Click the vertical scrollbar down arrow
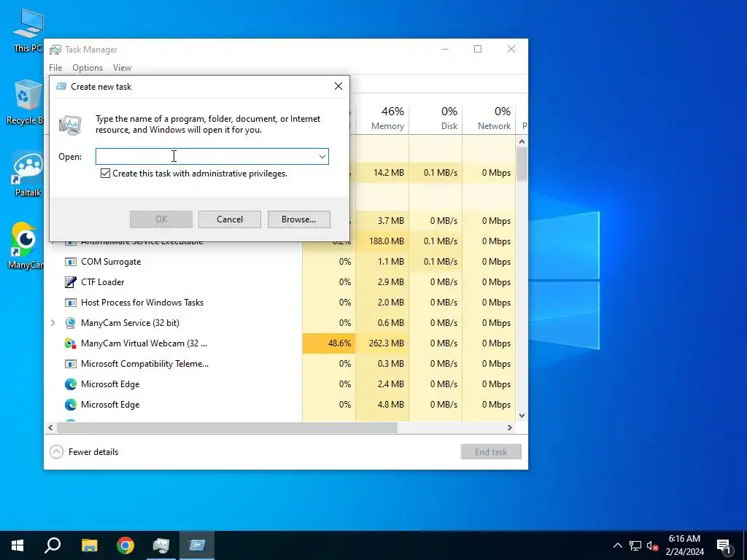Image resolution: width=747 pixels, height=560 pixels. pyautogui.click(x=522, y=415)
